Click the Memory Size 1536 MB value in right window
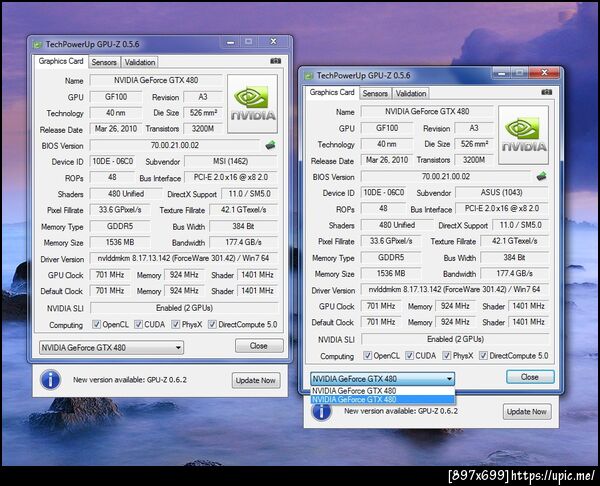Screen dimensions: 600x486 [391, 274]
